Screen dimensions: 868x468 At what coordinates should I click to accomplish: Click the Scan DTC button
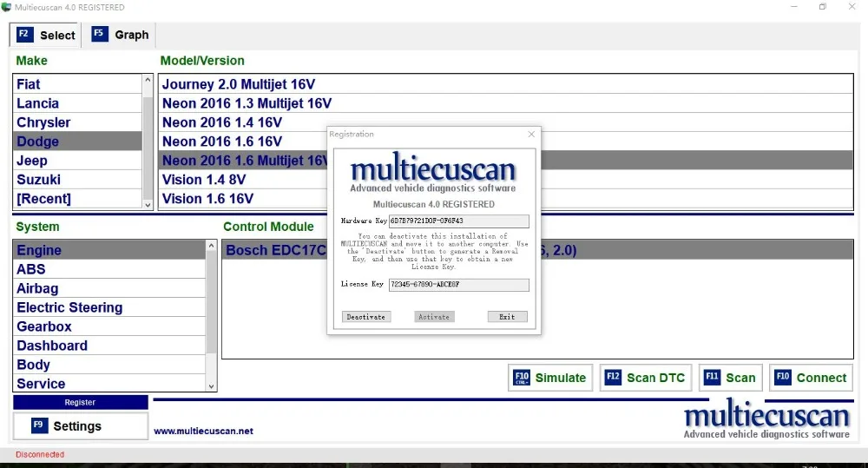(646, 378)
